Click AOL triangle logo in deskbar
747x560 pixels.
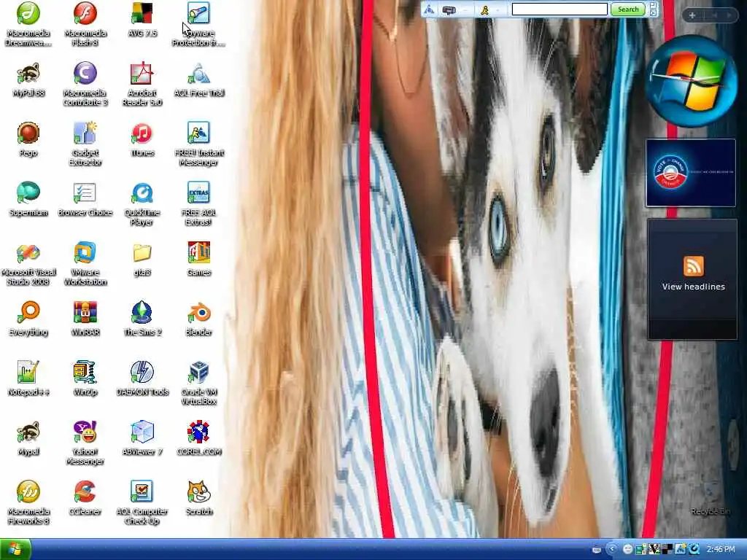point(429,9)
